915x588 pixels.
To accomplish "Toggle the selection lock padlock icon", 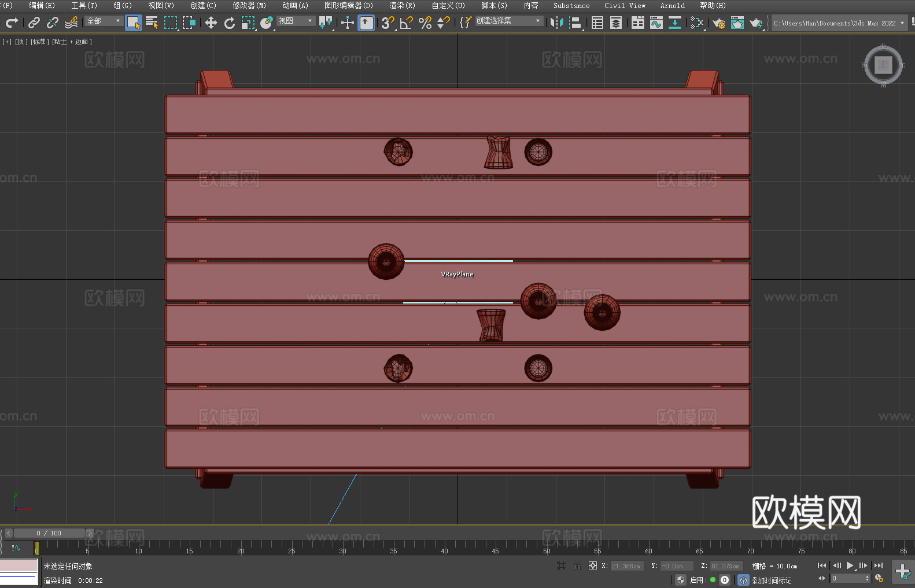I will [577, 565].
